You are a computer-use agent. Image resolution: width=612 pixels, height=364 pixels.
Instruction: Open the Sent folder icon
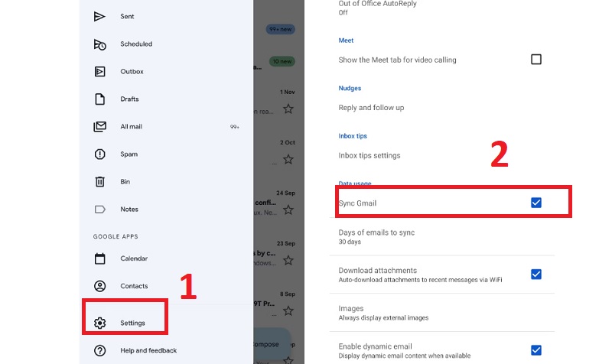point(99,16)
